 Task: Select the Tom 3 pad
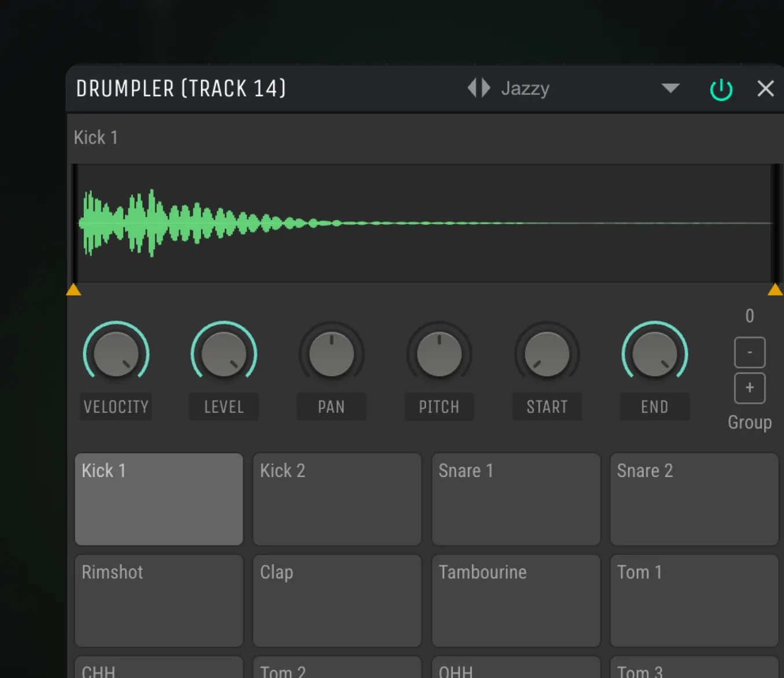(694, 667)
